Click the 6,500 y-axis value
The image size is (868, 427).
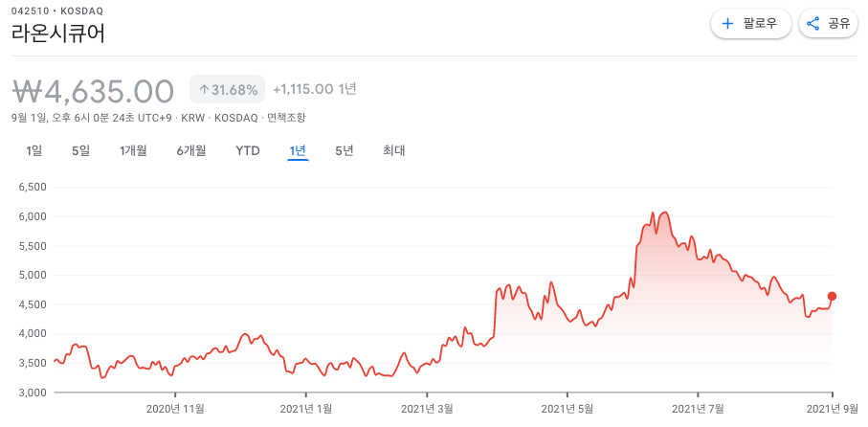tap(33, 188)
